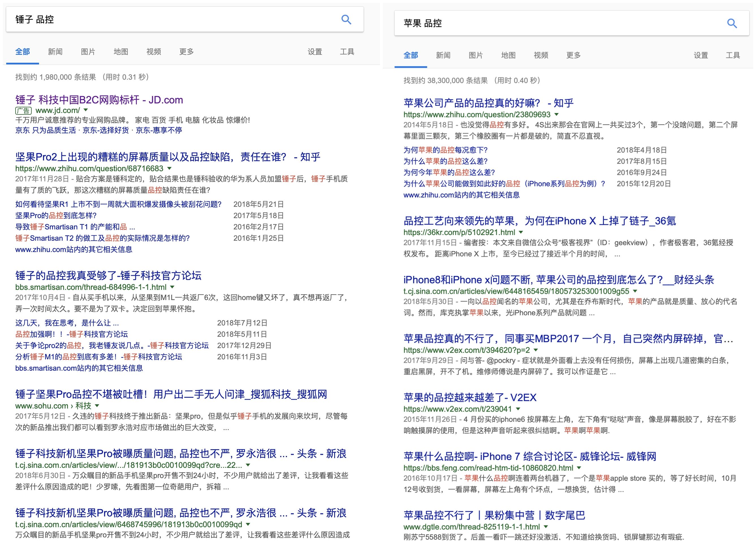The height and width of the screenshot is (543, 756).
Task: Open the 坚果Pro2 screen quality Zhihu result
Action: click(x=167, y=156)
